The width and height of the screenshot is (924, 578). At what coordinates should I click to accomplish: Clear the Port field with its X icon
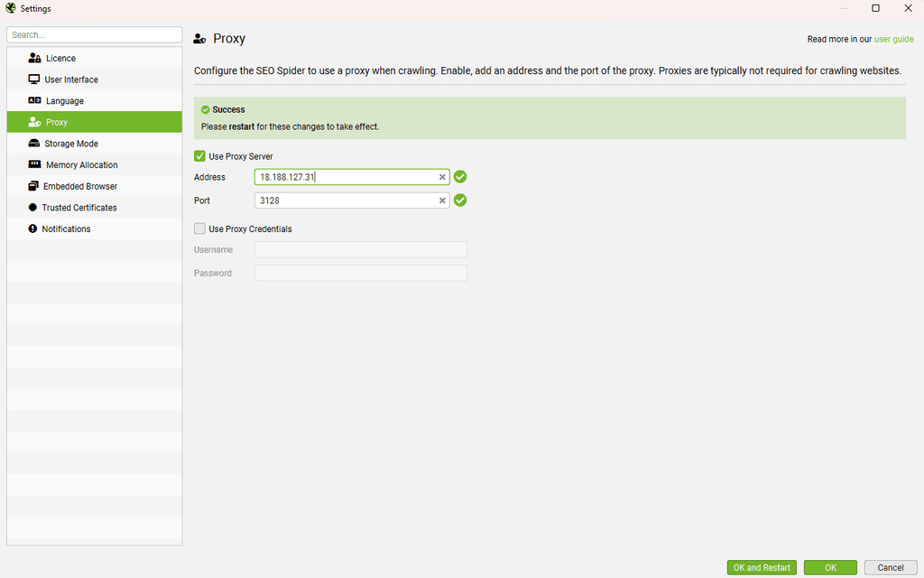pyautogui.click(x=442, y=200)
